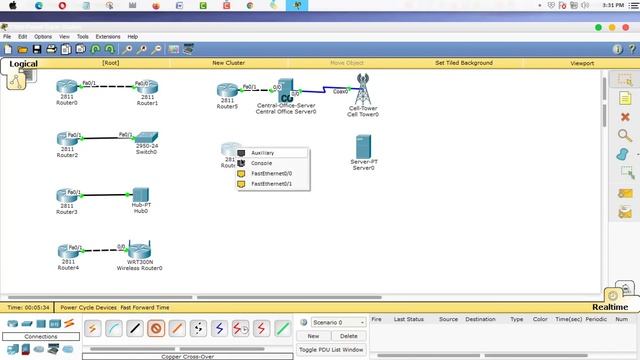Choose the Serial DCE cable with clock
The image size is (640, 360).
[240, 329]
